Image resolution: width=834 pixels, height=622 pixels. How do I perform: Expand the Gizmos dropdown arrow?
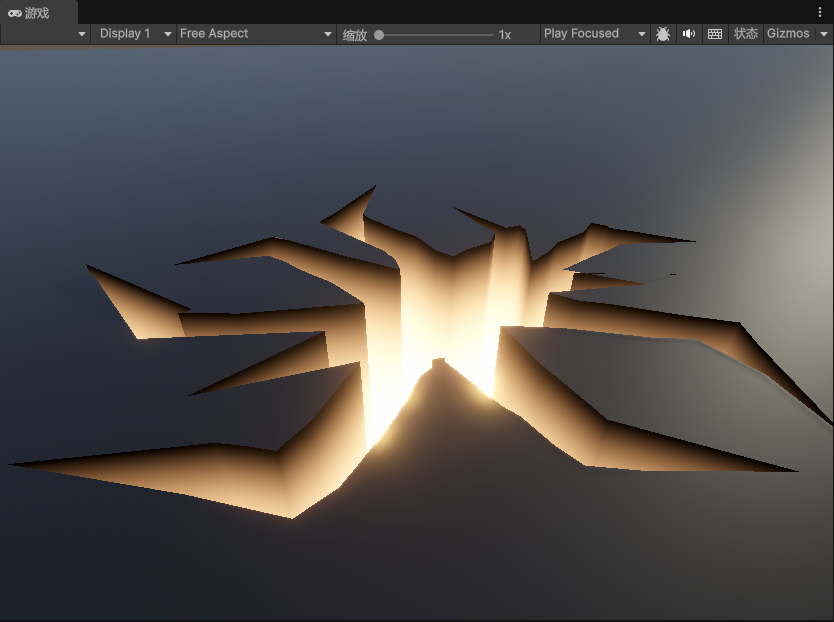point(823,33)
